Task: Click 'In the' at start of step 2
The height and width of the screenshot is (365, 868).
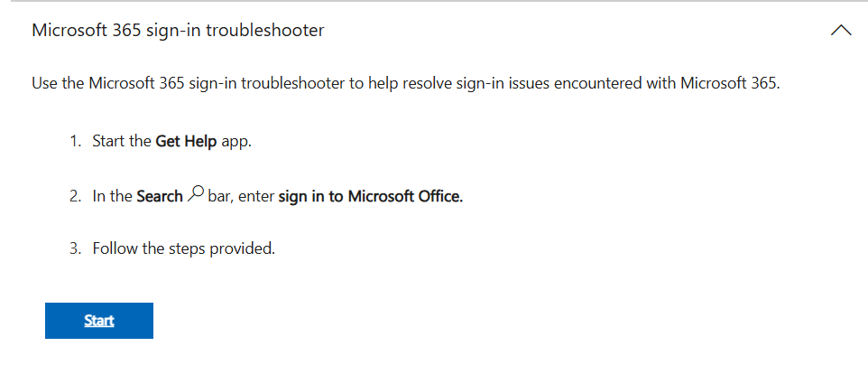Action: pyautogui.click(x=112, y=196)
